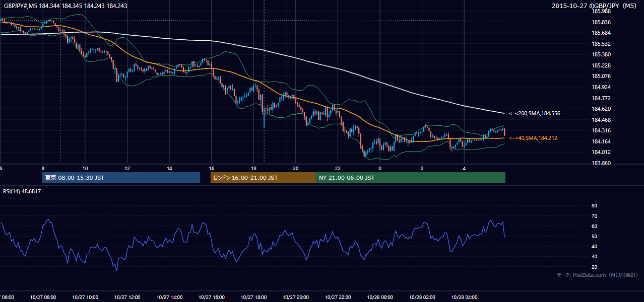Click time axis label 10/27 10:00

[85, 297]
